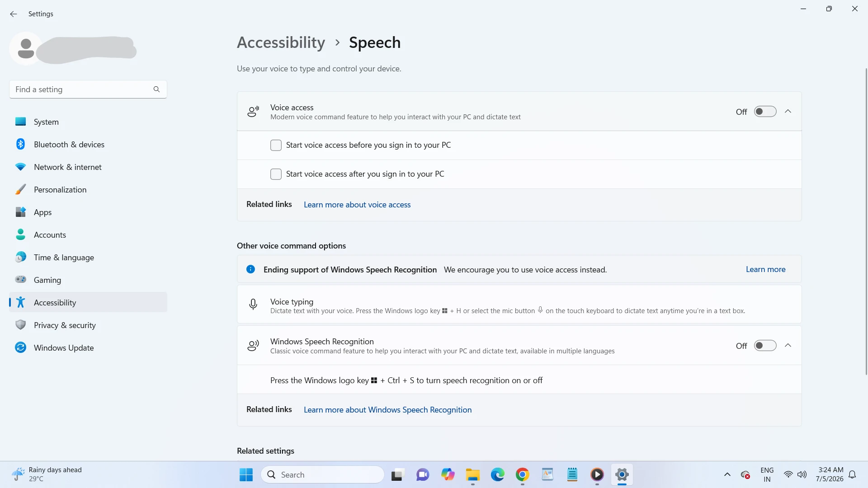Viewport: 868px width, 488px height.
Task: Click the Windows Update refresh icon
Action: point(20,347)
